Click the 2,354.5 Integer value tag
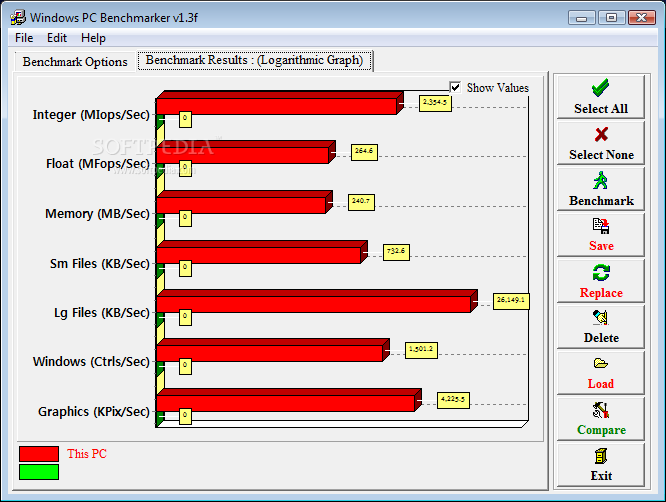Image resolution: width=666 pixels, height=502 pixels. click(435, 103)
